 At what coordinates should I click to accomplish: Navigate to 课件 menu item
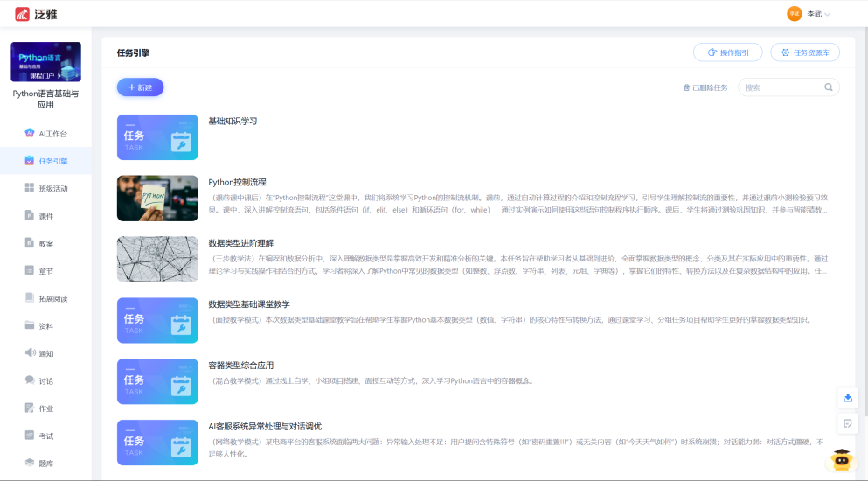(x=46, y=216)
